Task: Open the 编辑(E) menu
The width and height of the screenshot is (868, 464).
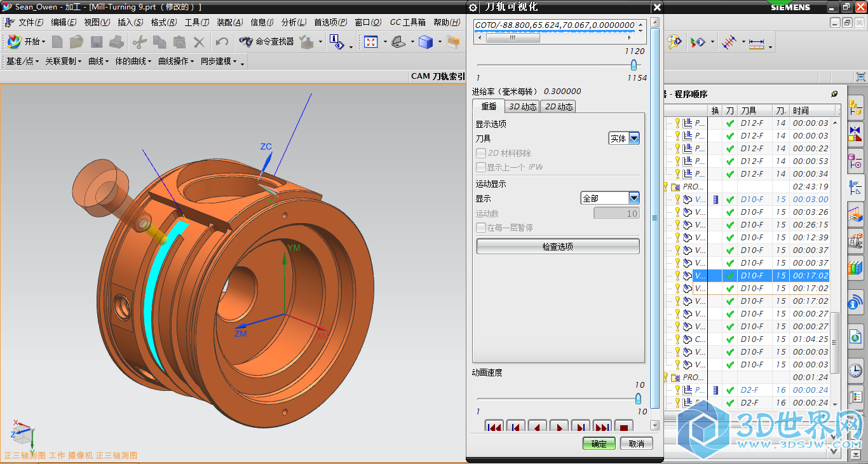Action: pyautogui.click(x=64, y=22)
